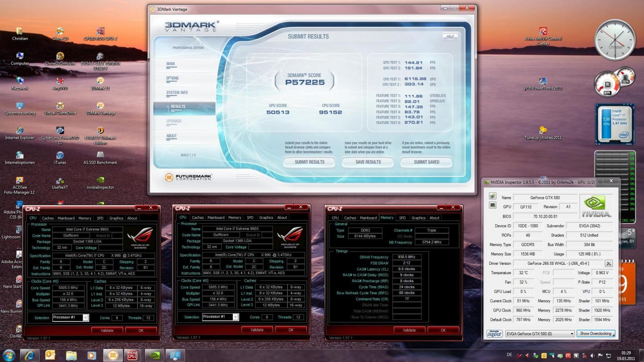Open the EVEREST Ultimate Edition desktop shortcut

pos(100,136)
